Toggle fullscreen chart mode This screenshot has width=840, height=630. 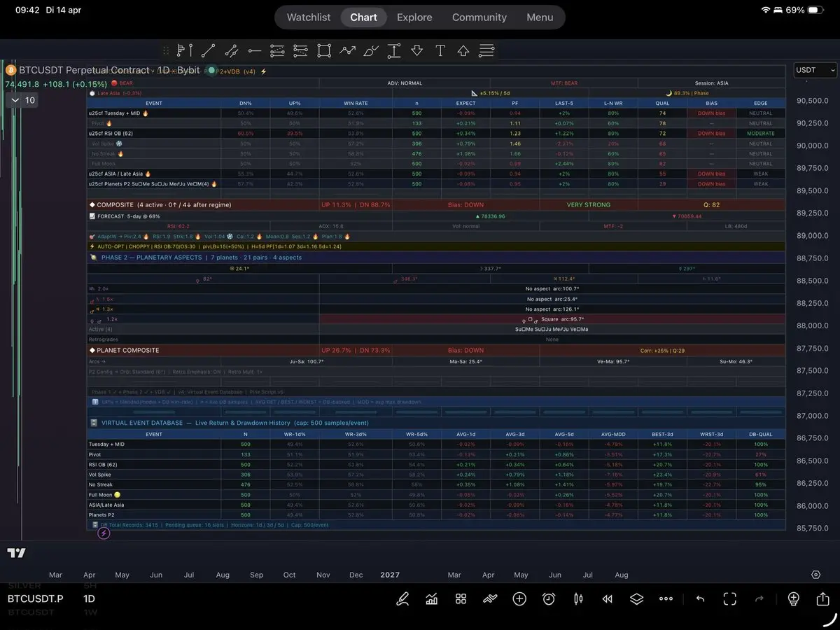pos(729,598)
